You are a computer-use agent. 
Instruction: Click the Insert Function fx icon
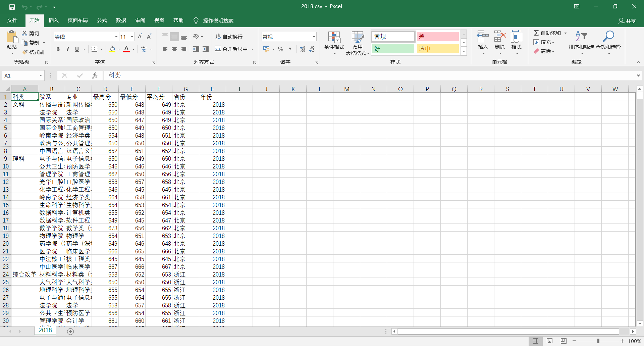point(95,76)
